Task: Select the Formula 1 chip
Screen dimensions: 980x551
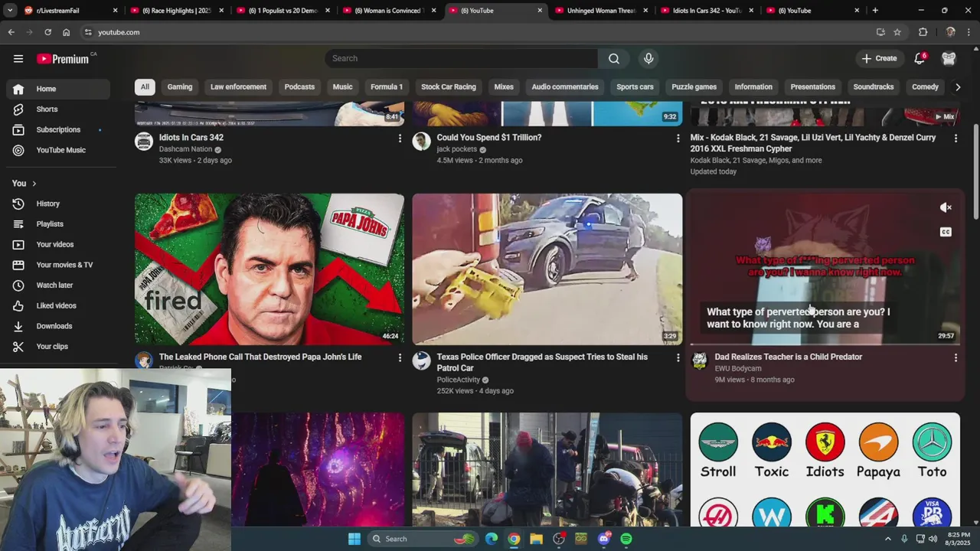Action: 387,87
